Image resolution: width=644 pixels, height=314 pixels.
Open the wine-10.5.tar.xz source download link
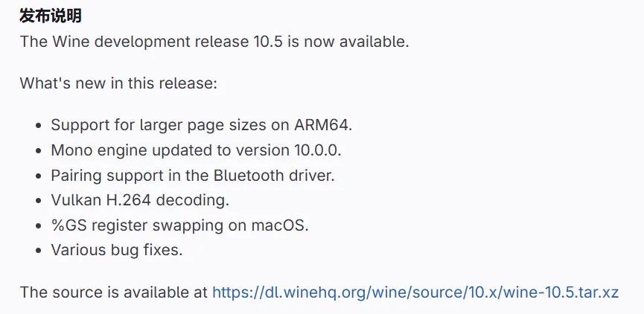415,292
